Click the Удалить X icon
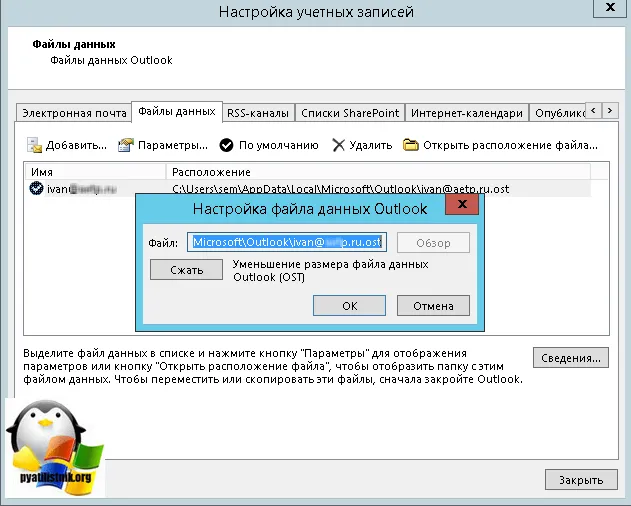This screenshot has height=506, width=631. pos(338,145)
